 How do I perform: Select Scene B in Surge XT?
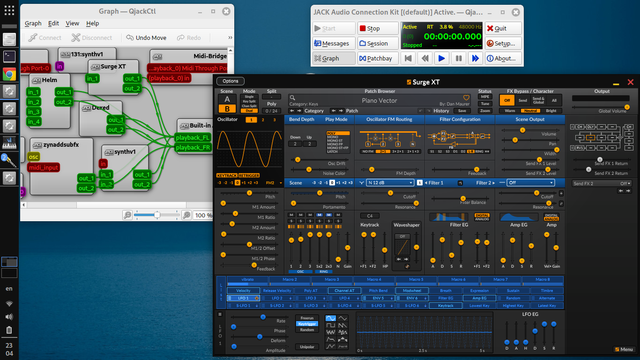(x=227, y=109)
